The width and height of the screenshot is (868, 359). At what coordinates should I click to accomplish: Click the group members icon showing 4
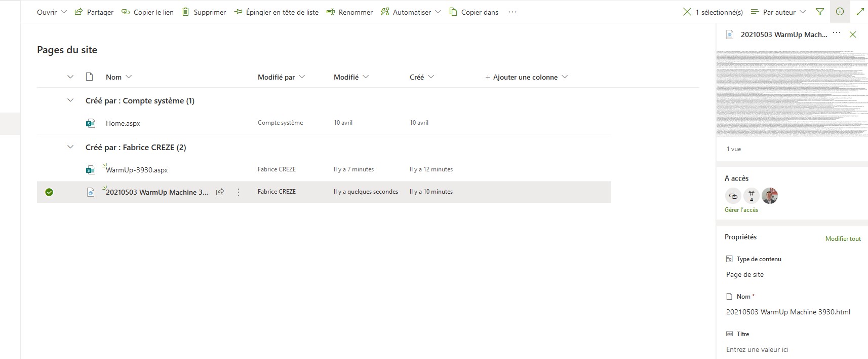[751, 196]
